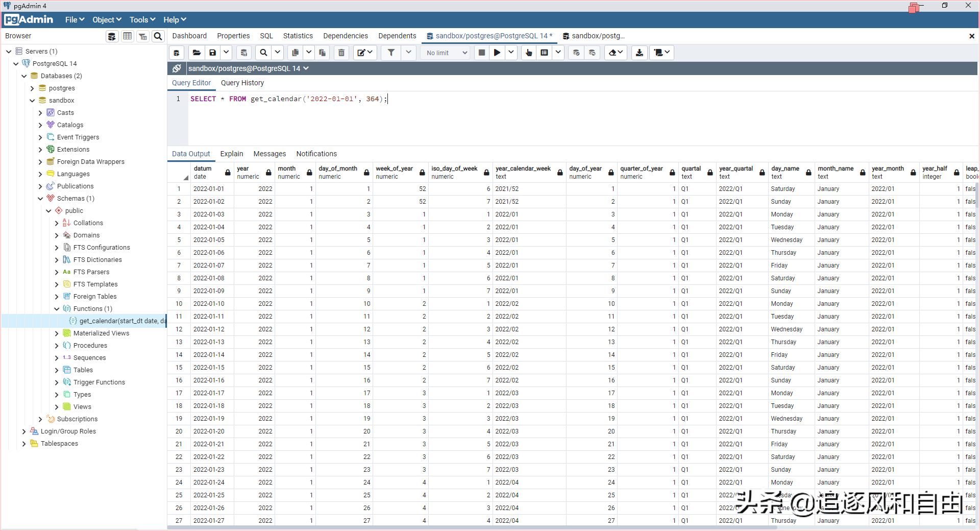The height and width of the screenshot is (531, 980).
Task: Click the Explain query hand icon
Action: (x=529, y=53)
